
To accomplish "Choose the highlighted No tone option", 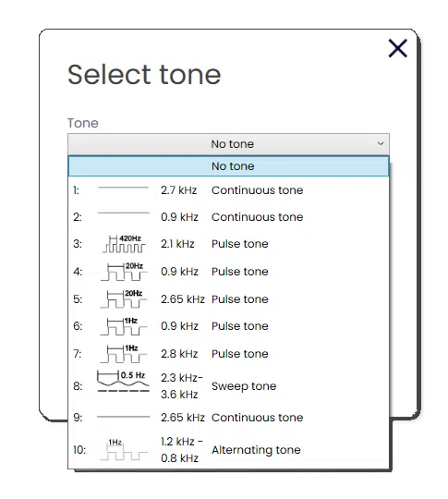I will (228, 165).
